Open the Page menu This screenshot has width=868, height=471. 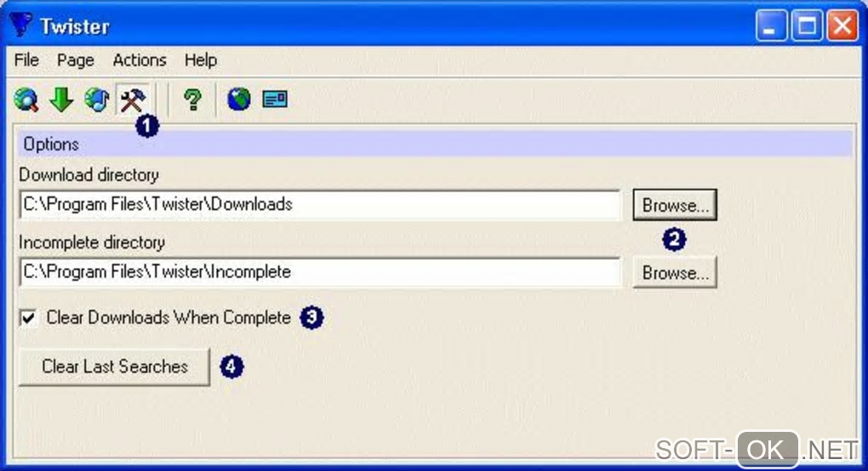click(x=75, y=60)
